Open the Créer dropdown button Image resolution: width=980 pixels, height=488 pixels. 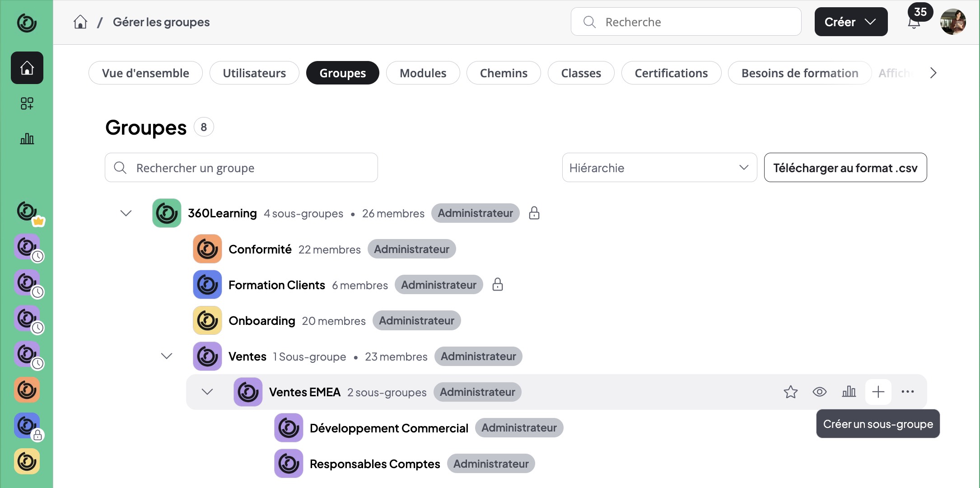851,22
